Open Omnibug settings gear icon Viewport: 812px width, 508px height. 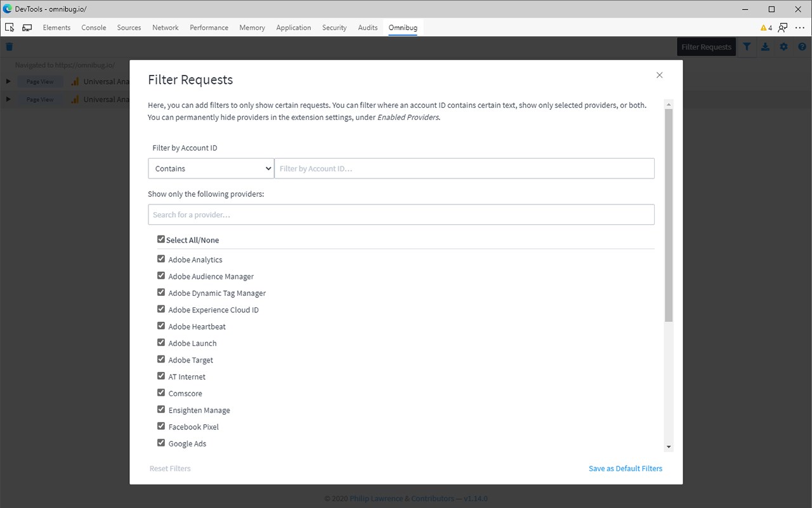784,46
